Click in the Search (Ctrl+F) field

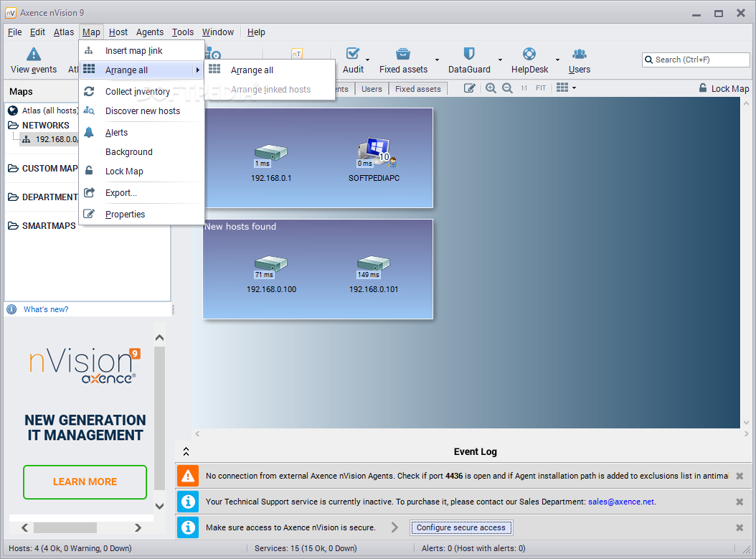click(x=696, y=60)
